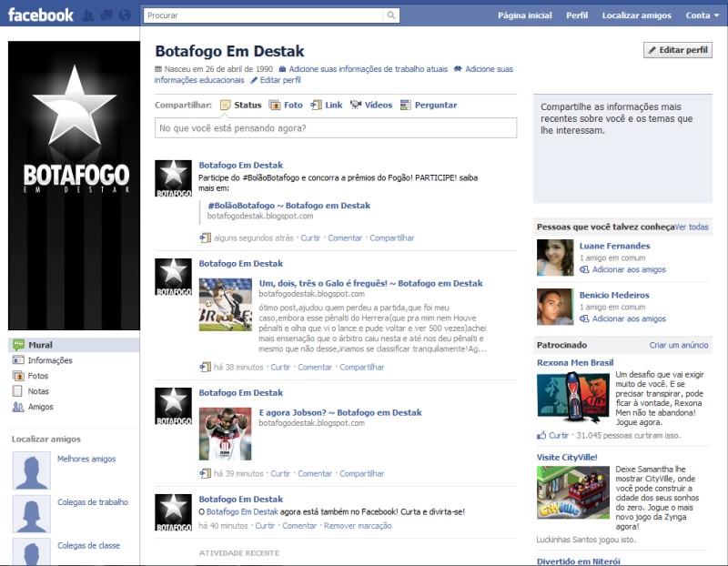The width and height of the screenshot is (728, 566).
Task: Choose Foto share option
Action: (x=286, y=105)
